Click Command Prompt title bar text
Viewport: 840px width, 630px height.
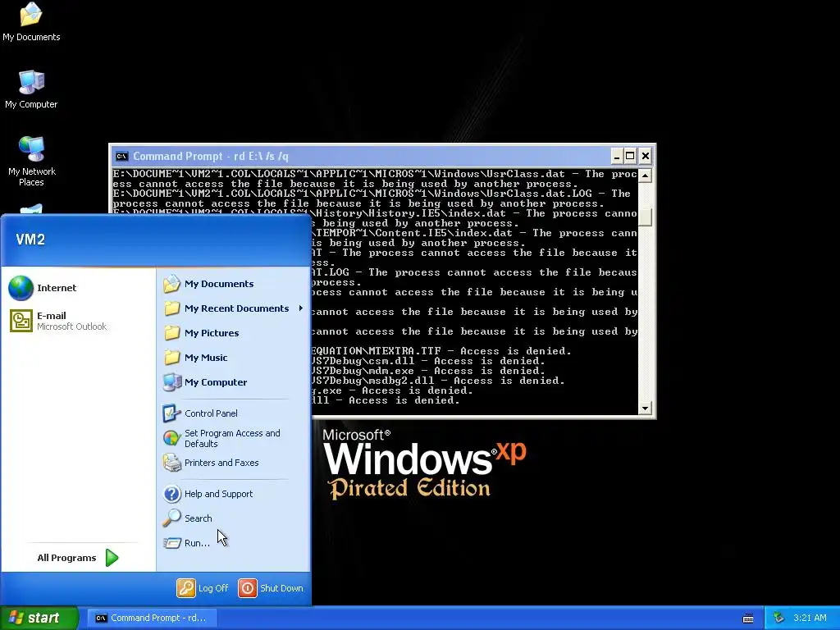tap(211, 157)
